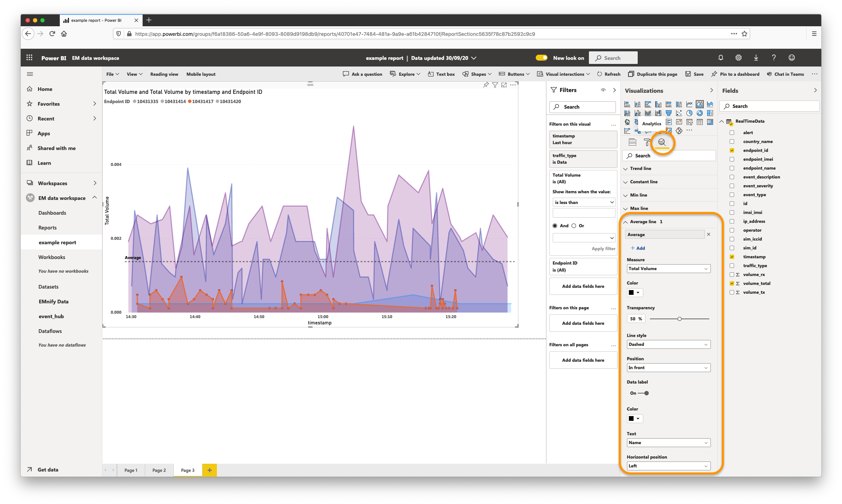Switch to Page 2 tab

point(159,470)
